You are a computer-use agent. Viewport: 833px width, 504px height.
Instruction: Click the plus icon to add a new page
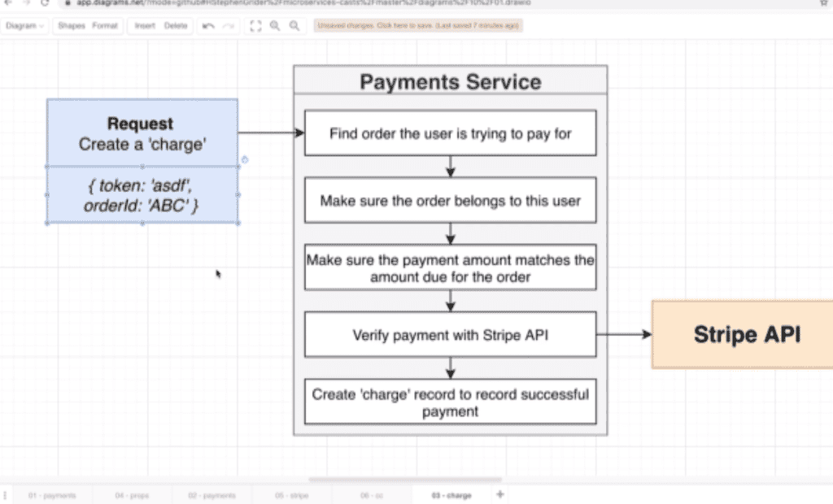(x=501, y=494)
